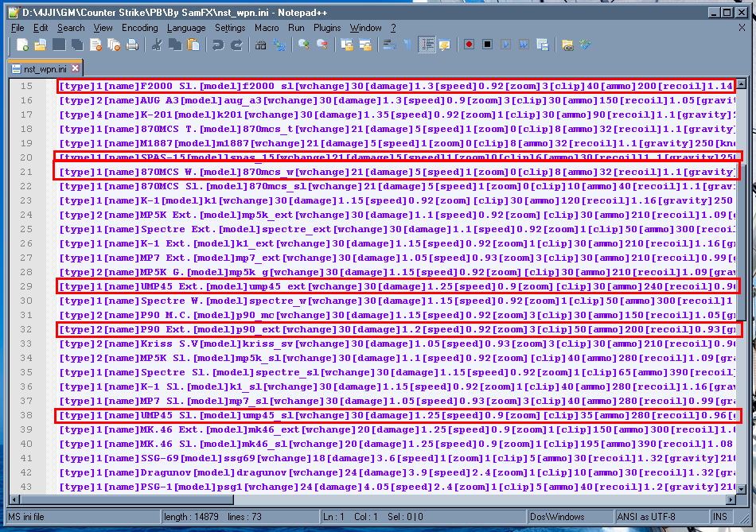The image size is (756, 532).
Task: Run macro multiple times icon
Action: coord(524,45)
